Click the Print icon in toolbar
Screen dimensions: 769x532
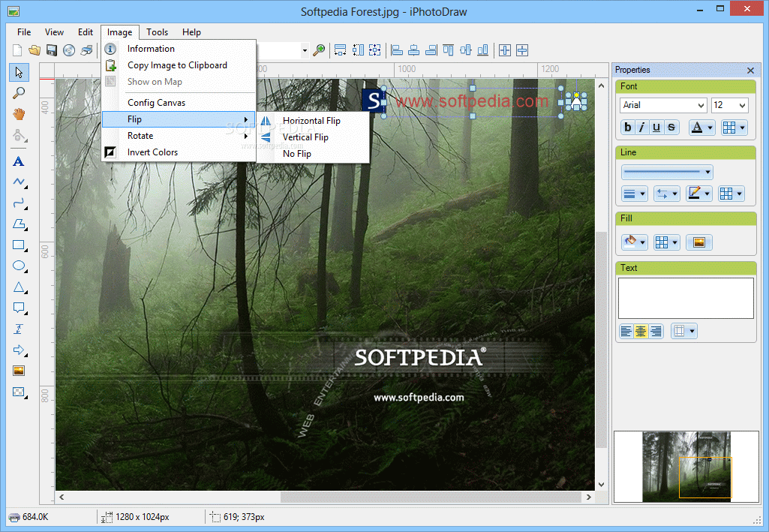87,50
